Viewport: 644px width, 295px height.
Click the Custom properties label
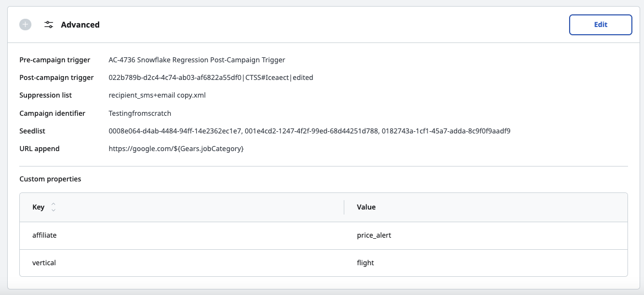50,179
